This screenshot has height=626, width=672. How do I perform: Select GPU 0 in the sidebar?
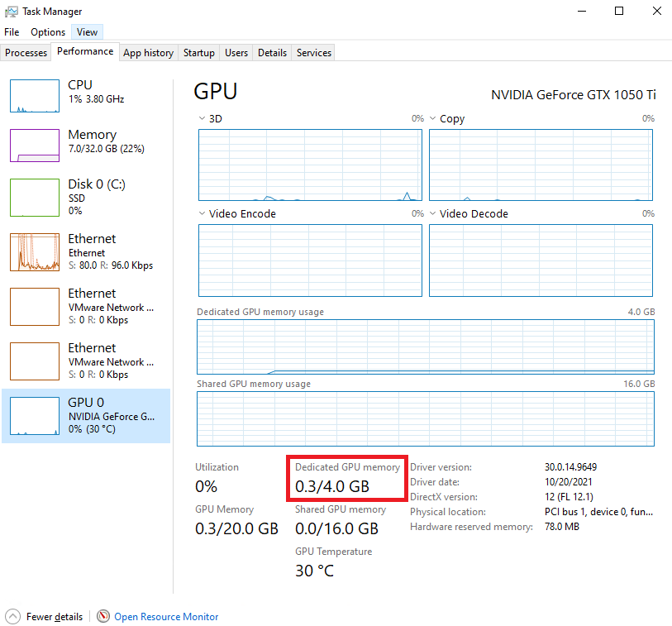(x=86, y=416)
